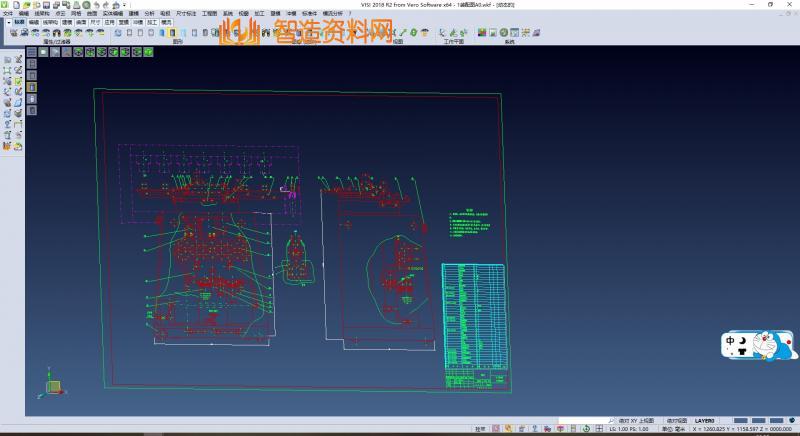
Task: Switch to the 曲面 ribbon tab
Action: [81, 20]
